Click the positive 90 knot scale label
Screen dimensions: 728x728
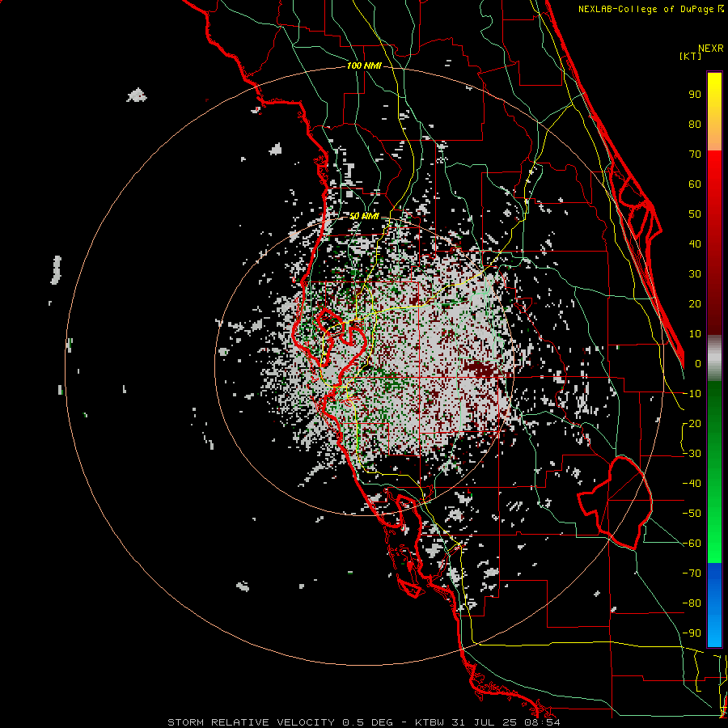tap(695, 95)
